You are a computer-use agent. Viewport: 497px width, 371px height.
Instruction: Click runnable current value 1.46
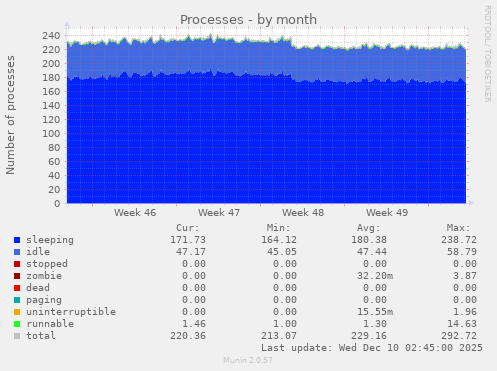[x=194, y=324]
